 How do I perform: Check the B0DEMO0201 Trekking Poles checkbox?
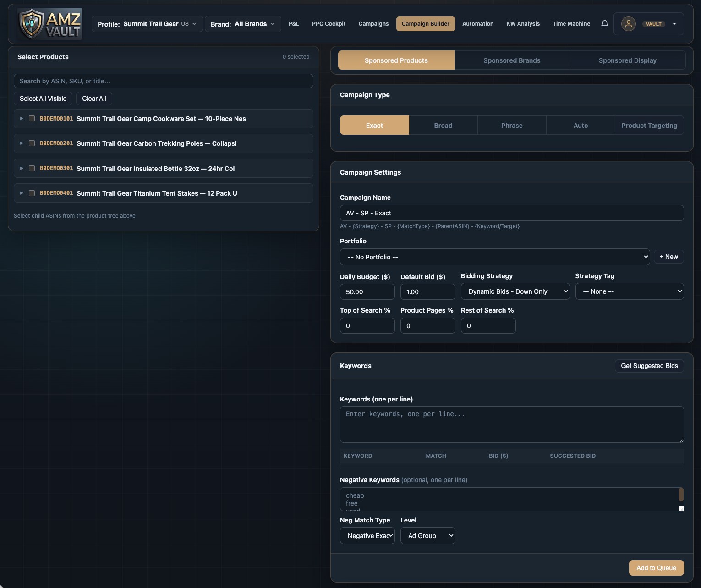tap(32, 143)
